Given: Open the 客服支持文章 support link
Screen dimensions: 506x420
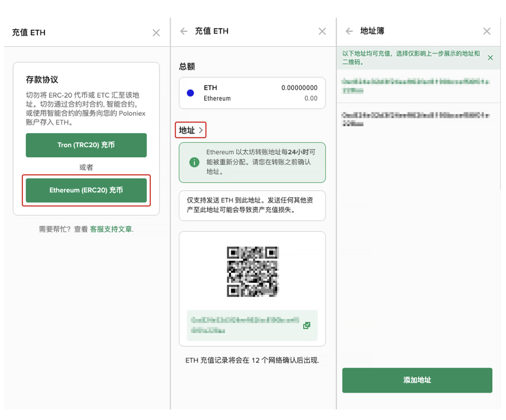Looking at the screenshot, I should click(x=111, y=229).
